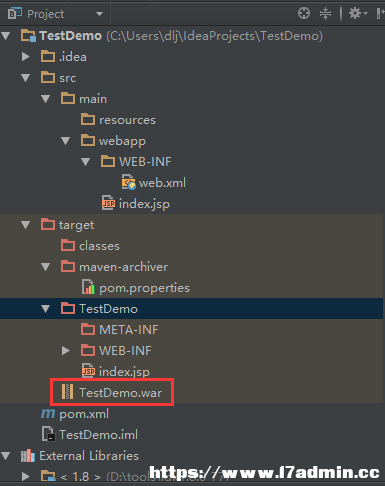Image resolution: width=385 pixels, height=486 pixels.
Task: Collapse the maven-archiver folder
Action: (45, 267)
